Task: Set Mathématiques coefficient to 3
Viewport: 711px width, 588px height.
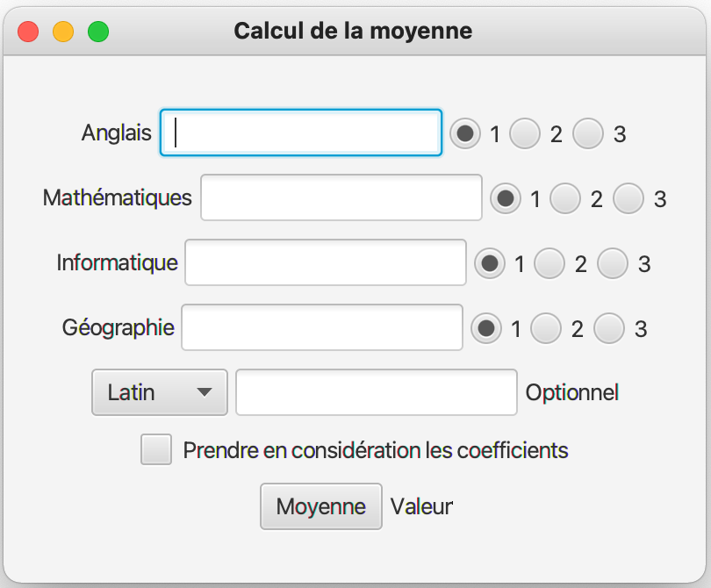Action: [x=628, y=198]
